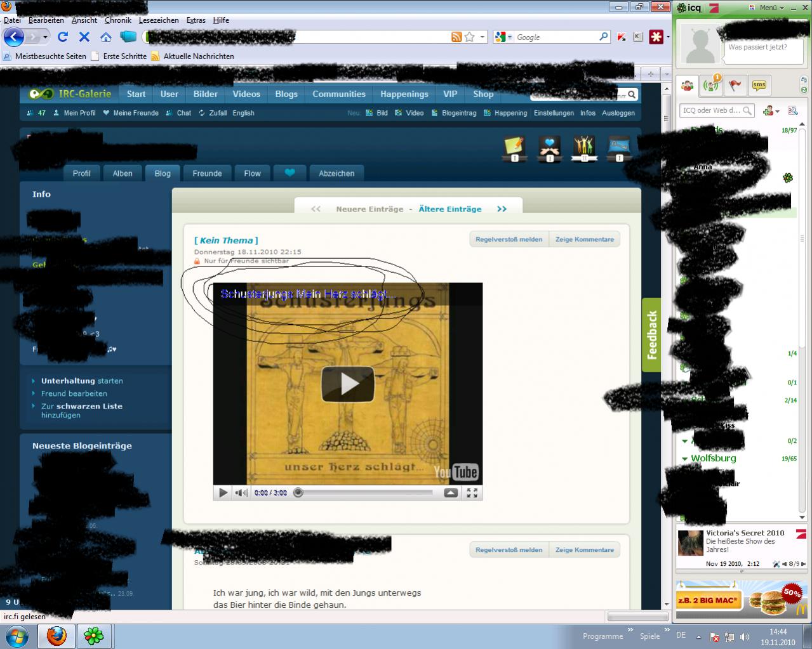The image size is (812, 649).
Task: Open the Communities navigation tab
Action: coord(339,94)
